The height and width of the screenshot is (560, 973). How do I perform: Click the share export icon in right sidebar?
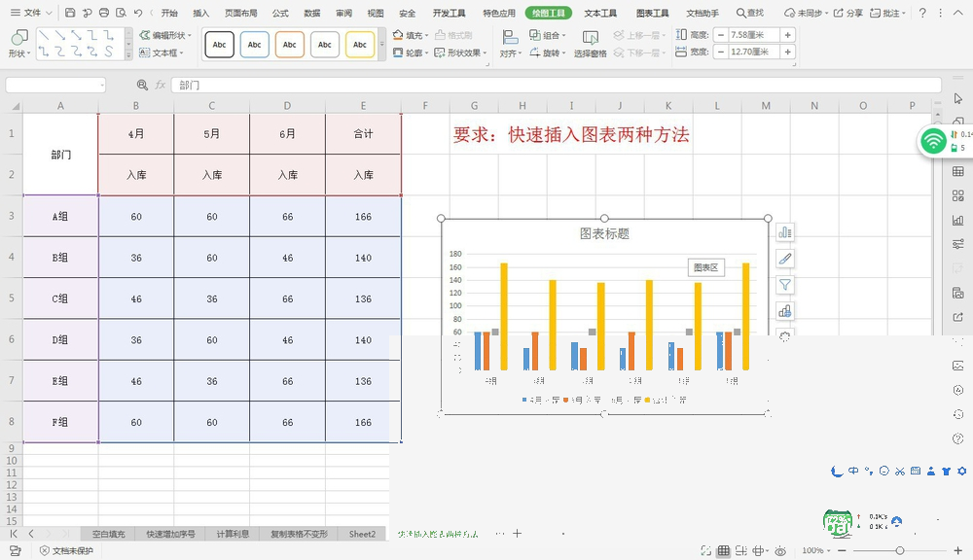click(x=958, y=317)
